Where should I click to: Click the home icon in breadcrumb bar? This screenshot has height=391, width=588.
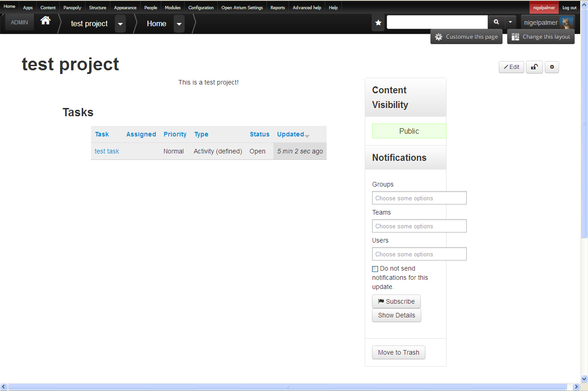click(45, 21)
